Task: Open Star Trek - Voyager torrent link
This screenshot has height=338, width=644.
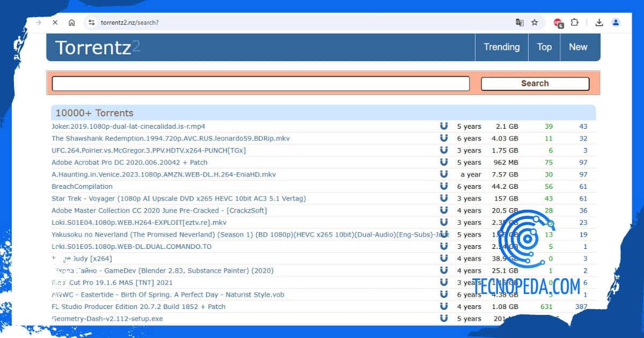Action: (179, 199)
